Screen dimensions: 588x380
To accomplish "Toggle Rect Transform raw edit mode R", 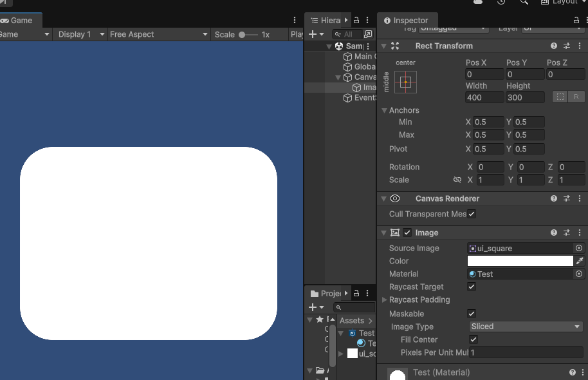I will point(576,97).
